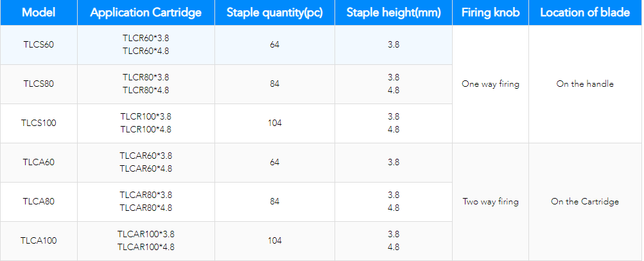
Task: Select the On the Cartridge cell
Action: [x=585, y=201]
